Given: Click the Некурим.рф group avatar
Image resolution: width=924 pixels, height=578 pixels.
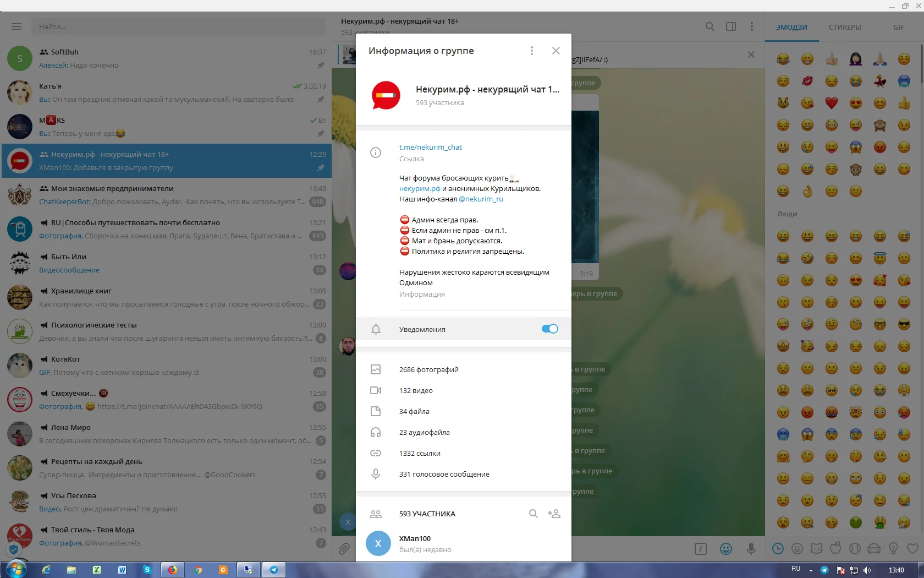Looking at the screenshot, I should click(x=386, y=95).
